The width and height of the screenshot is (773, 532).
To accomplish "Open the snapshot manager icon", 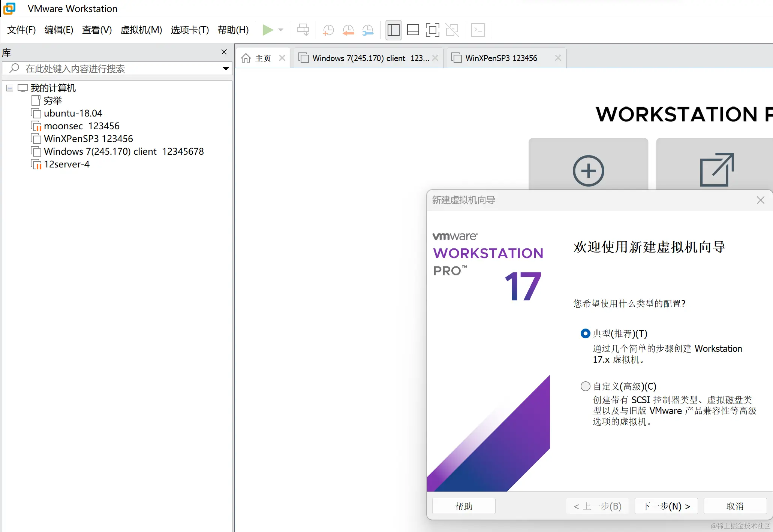I will coord(368,30).
